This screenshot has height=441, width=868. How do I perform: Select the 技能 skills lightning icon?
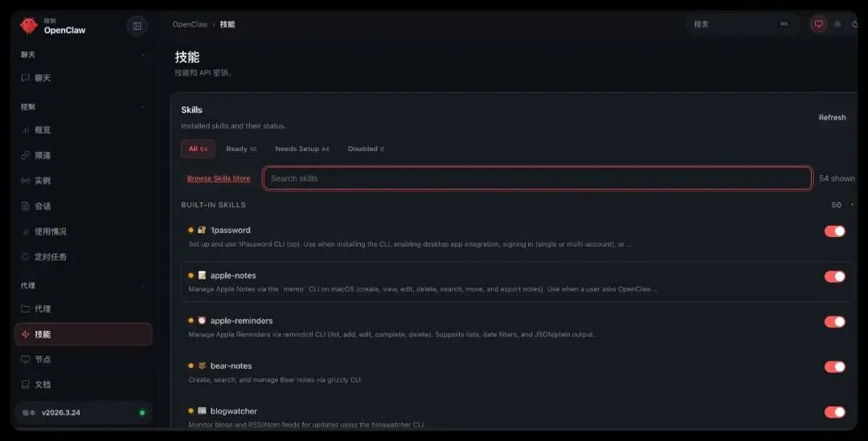(x=25, y=334)
